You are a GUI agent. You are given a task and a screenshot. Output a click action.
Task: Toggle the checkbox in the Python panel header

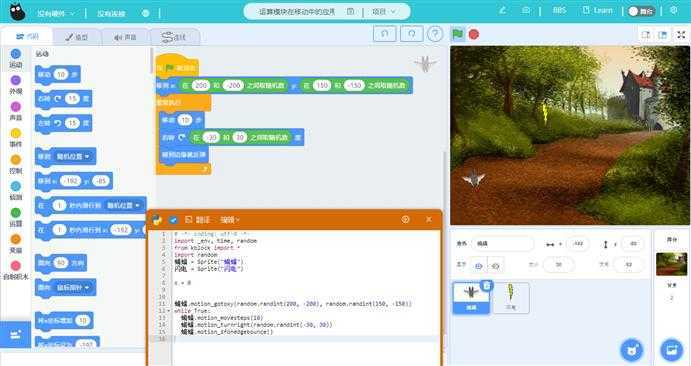coord(173,219)
